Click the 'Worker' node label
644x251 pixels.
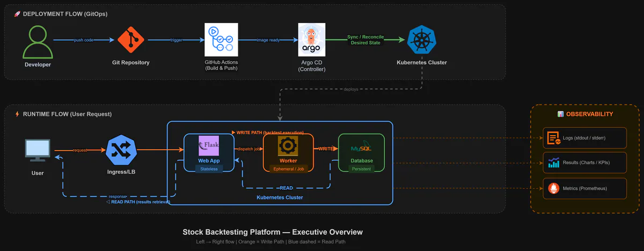(x=288, y=161)
